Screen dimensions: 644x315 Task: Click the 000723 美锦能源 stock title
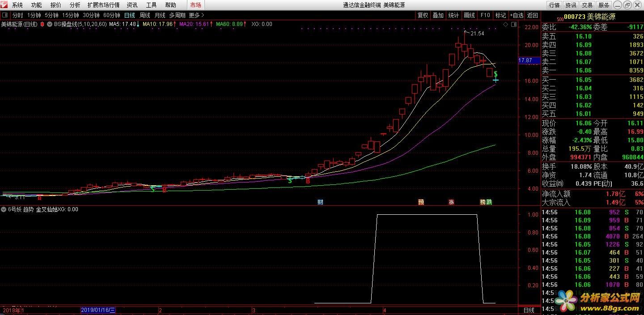point(589,17)
